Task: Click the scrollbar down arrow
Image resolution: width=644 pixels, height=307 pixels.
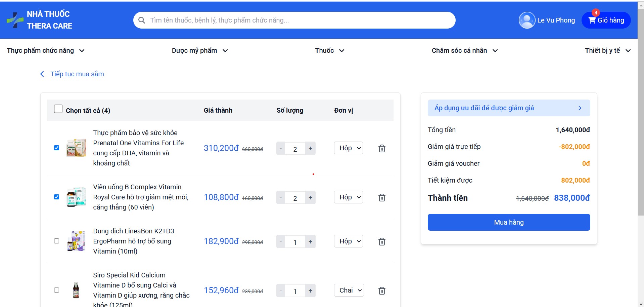Action: (x=641, y=304)
